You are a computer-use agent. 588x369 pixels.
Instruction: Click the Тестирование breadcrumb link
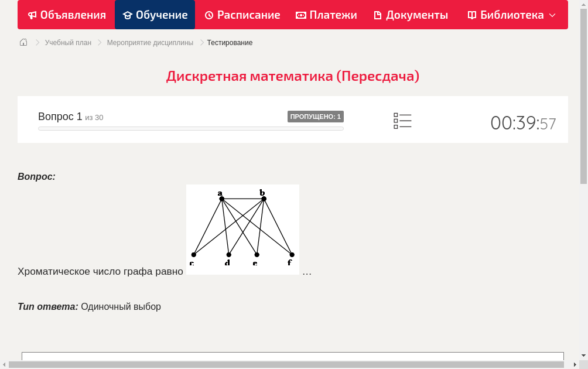tap(229, 42)
